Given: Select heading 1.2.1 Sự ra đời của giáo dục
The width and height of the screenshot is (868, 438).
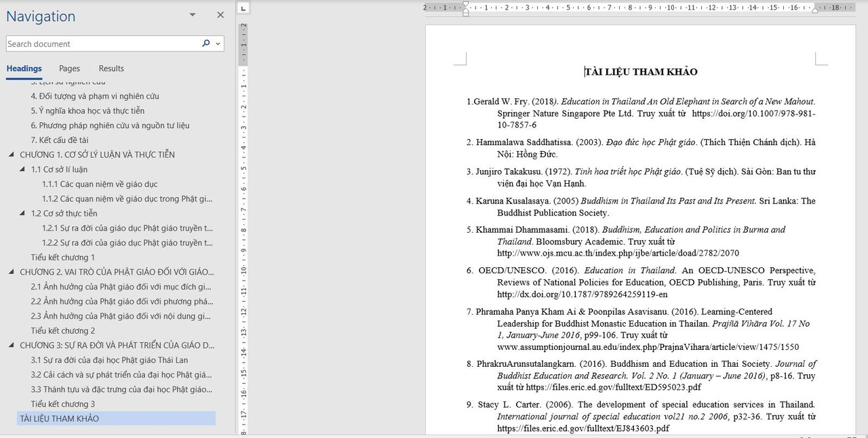Looking at the screenshot, I should [x=127, y=228].
